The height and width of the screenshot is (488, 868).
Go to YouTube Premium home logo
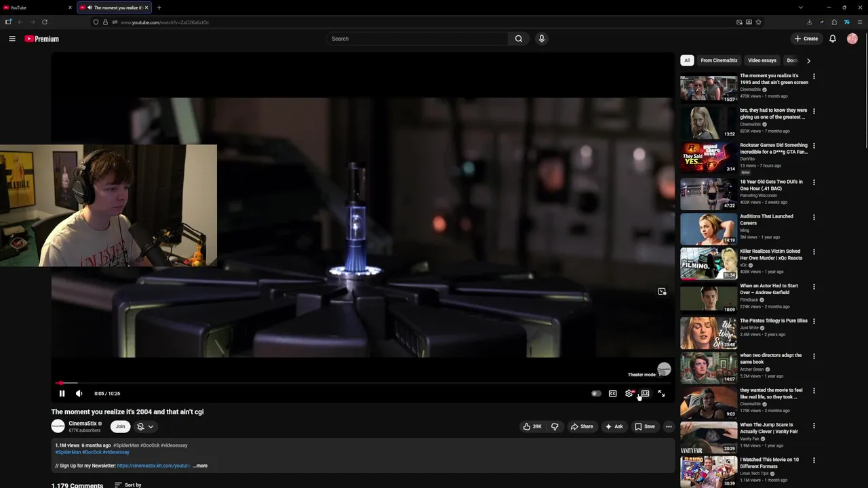coord(42,39)
